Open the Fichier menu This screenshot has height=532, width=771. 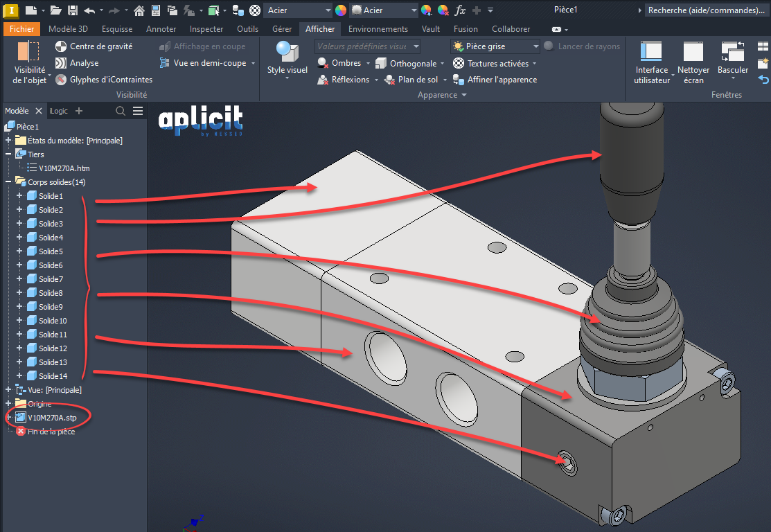pyautogui.click(x=21, y=29)
